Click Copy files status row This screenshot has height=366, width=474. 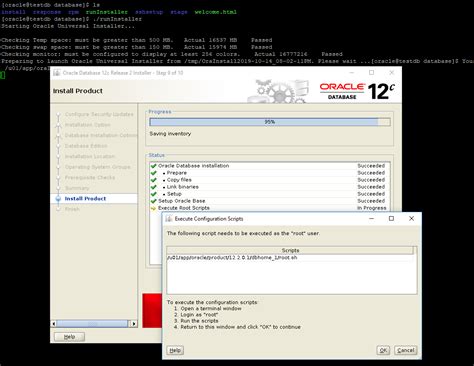click(x=270, y=180)
